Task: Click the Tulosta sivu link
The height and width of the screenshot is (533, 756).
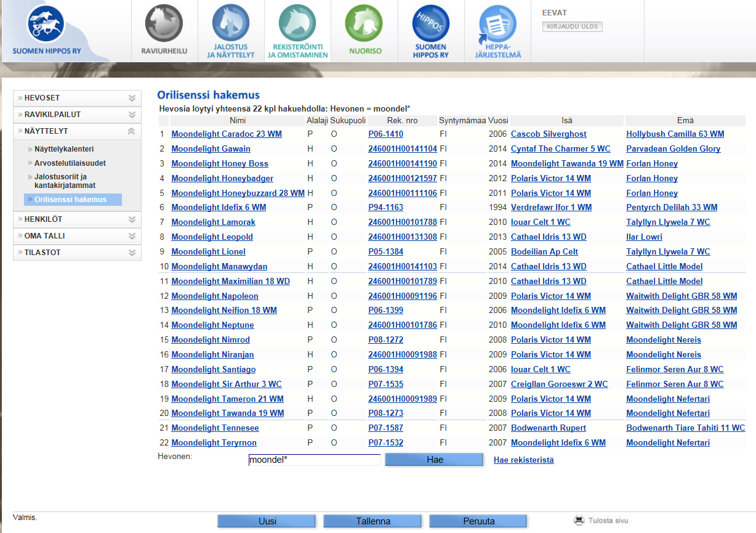Action: (608, 521)
